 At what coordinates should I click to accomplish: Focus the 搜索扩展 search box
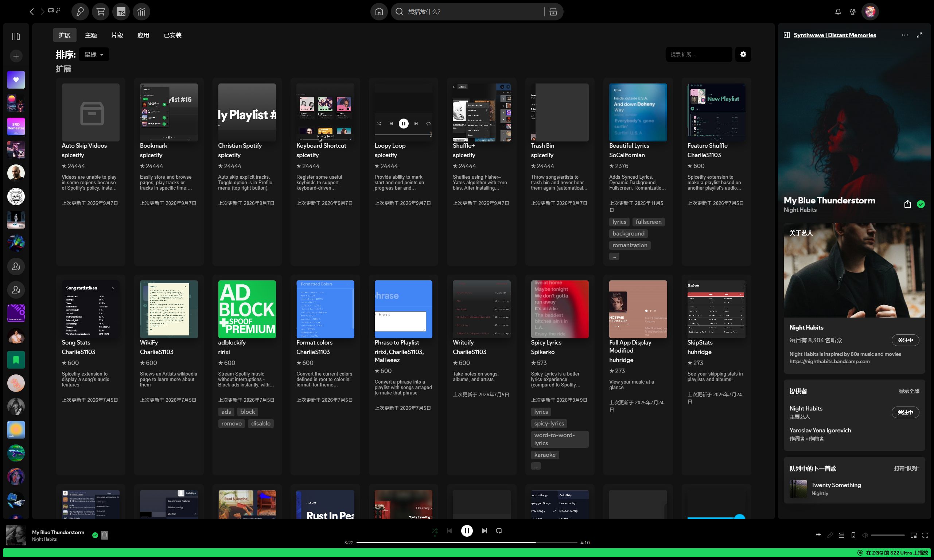pyautogui.click(x=699, y=54)
